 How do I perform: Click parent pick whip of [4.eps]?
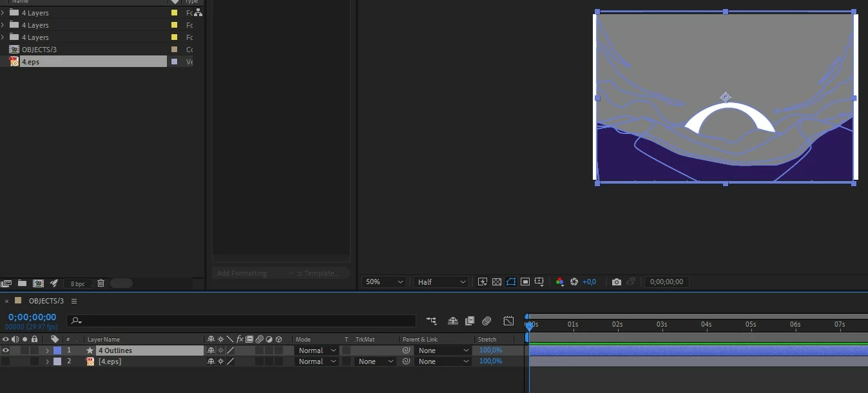click(406, 361)
